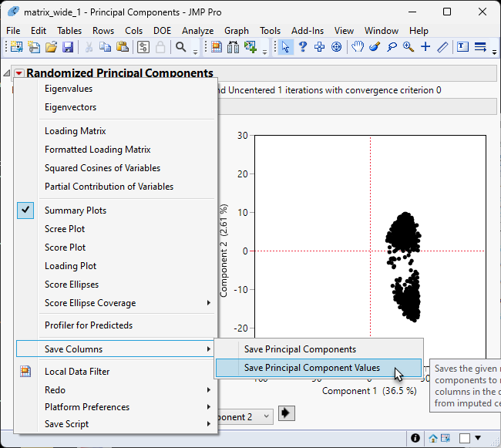
Task: Open the home window icon in status bar
Action: (434, 438)
